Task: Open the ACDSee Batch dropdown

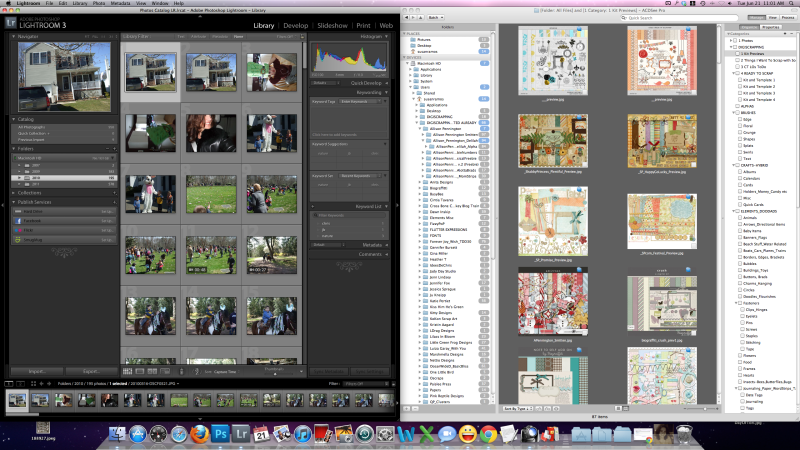Action: click(x=435, y=17)
